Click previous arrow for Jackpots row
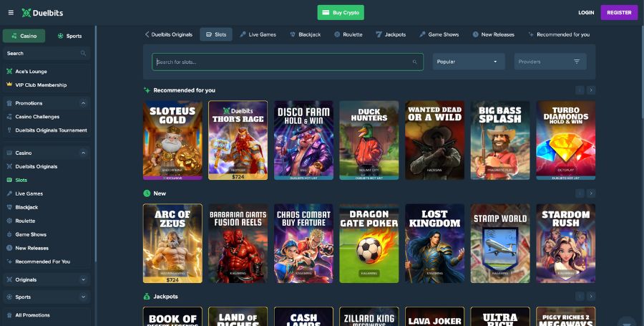Screen dimensions: 644x326 pyautogui.click(x=580, y=297)
